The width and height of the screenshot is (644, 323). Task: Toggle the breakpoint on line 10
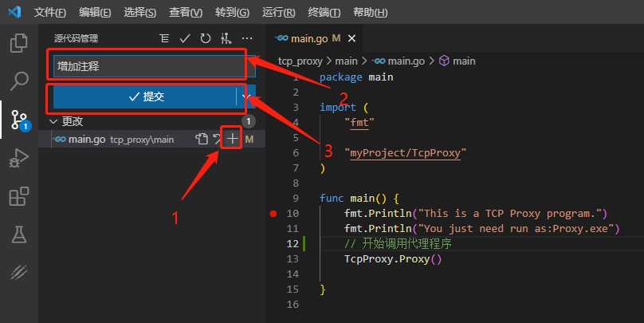pyautogui.click(x=273, y=213)
